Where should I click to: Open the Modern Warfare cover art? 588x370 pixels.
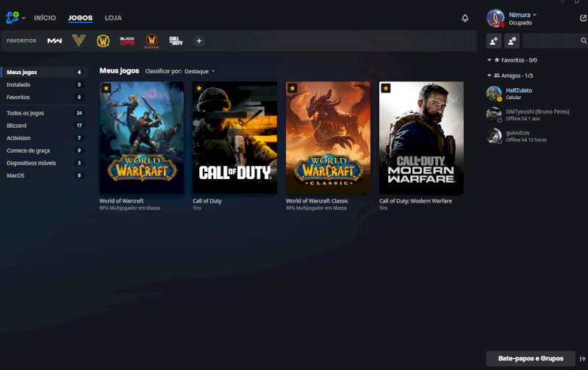(421, 137)
